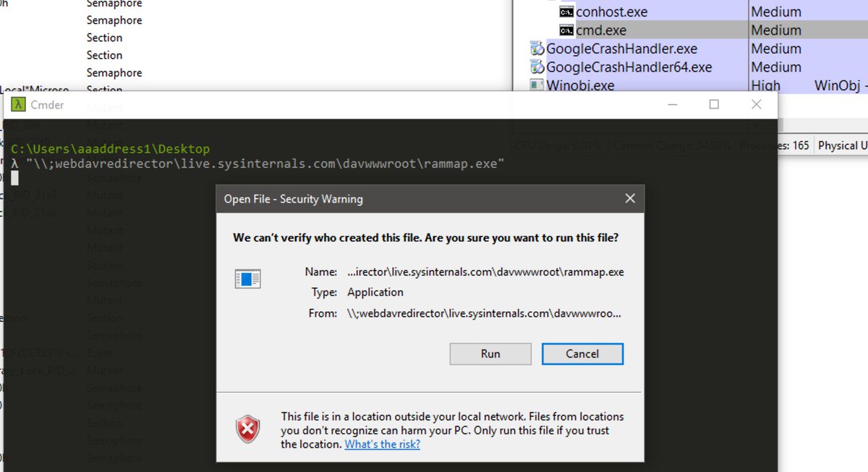Image resolution: width=868 pixels, height=472 pixels.
Task: Click the WinObj description cell
Action: (x=841, y=85)
